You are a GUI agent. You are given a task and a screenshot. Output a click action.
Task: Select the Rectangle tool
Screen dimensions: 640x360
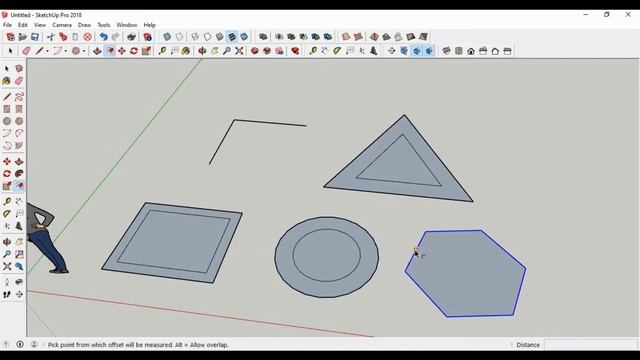[x=7, y=109]
